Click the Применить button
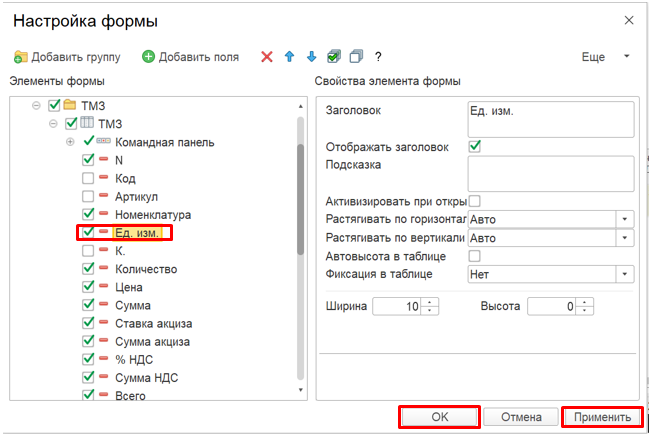Viewport: 655px width, 438px height. pos(602,417)
